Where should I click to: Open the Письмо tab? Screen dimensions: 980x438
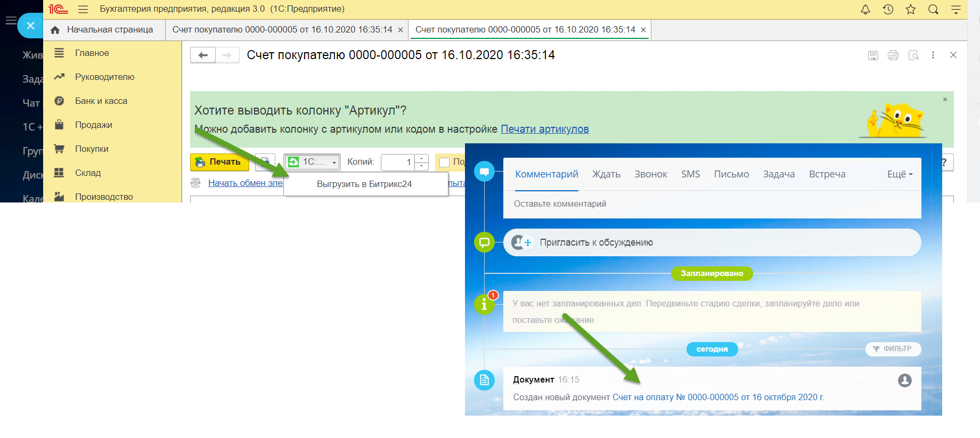[731, 174]
